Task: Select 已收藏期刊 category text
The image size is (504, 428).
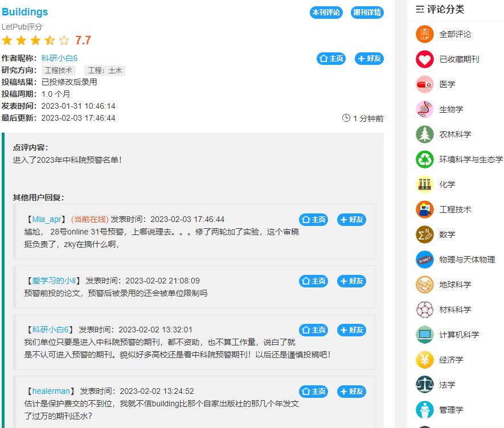Action: [x=460, y=59]
